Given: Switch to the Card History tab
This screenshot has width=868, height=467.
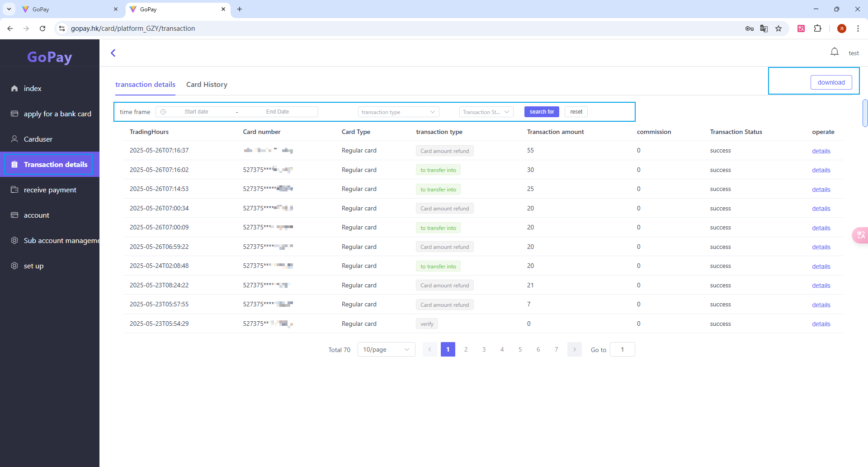Looking at the screenshot, I should pyautogui.click(x=207, y=84).
